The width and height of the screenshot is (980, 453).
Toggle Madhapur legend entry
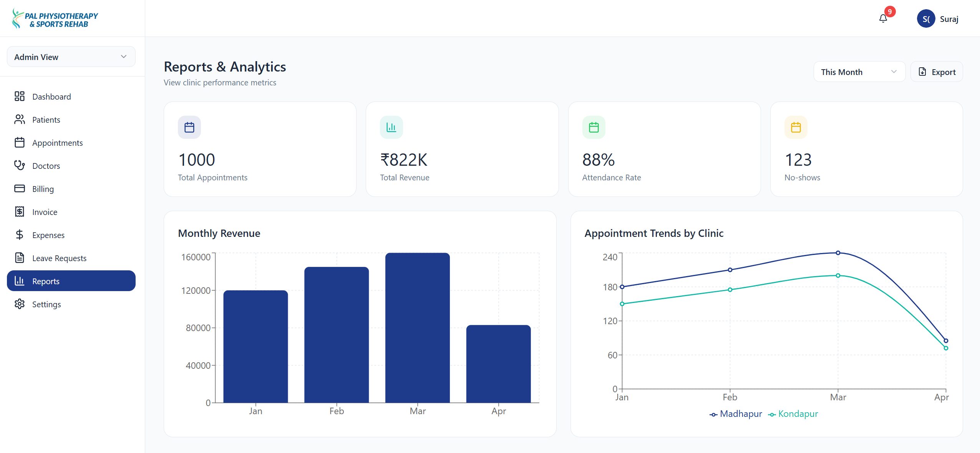[736, 414]
